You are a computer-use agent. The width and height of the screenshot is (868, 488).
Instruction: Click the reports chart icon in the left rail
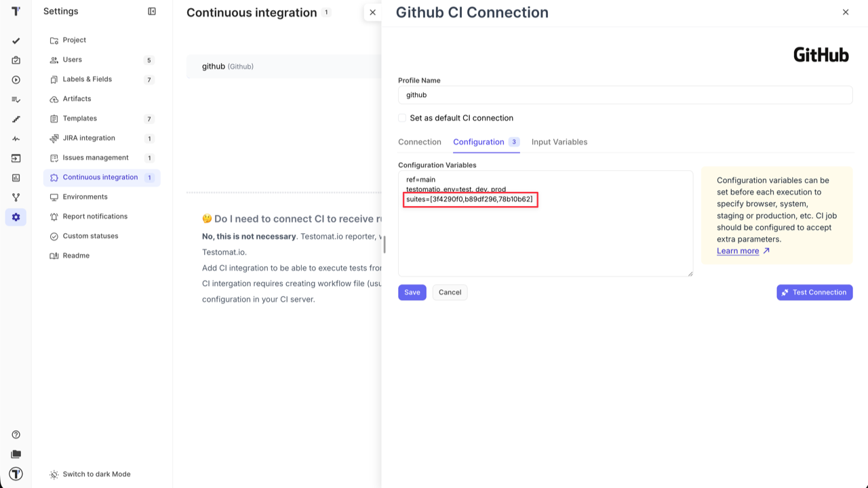16,178
